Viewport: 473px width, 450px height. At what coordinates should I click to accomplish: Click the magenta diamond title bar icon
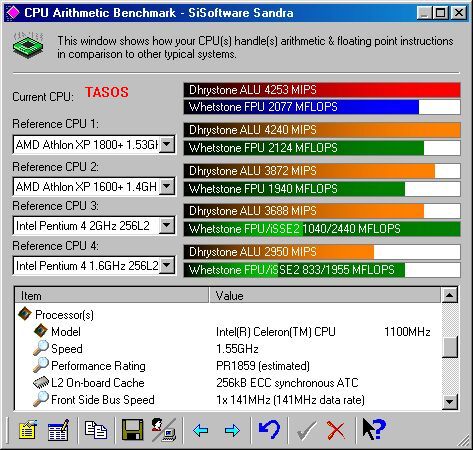click(x=13, y=13)
